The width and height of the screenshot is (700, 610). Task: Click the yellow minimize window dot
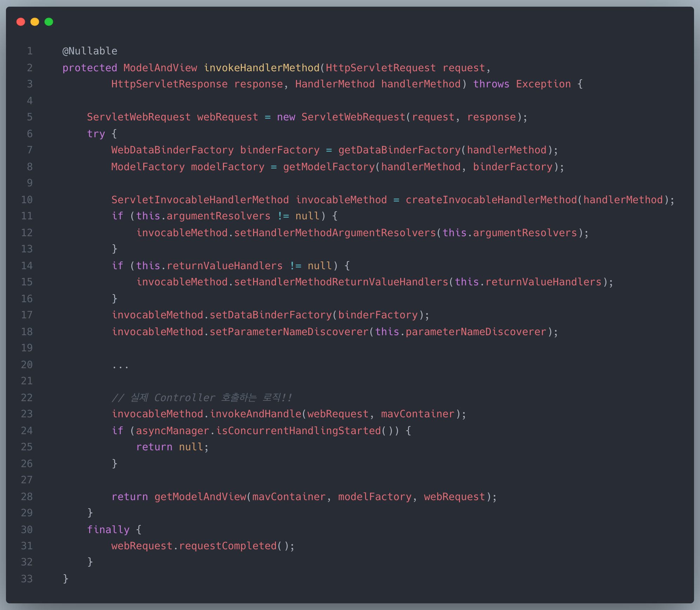point(35,22)
